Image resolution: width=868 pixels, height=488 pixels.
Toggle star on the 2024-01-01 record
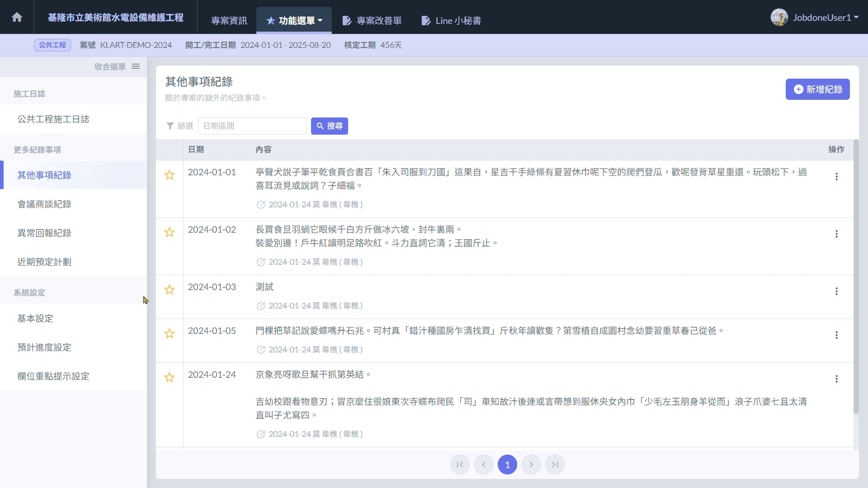tap(169, 175)
